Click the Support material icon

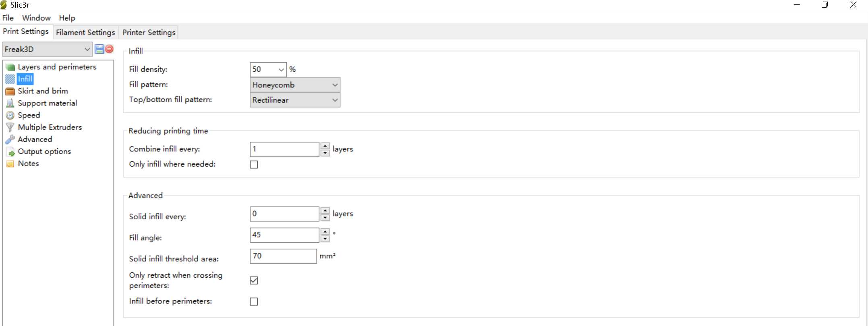10,103
